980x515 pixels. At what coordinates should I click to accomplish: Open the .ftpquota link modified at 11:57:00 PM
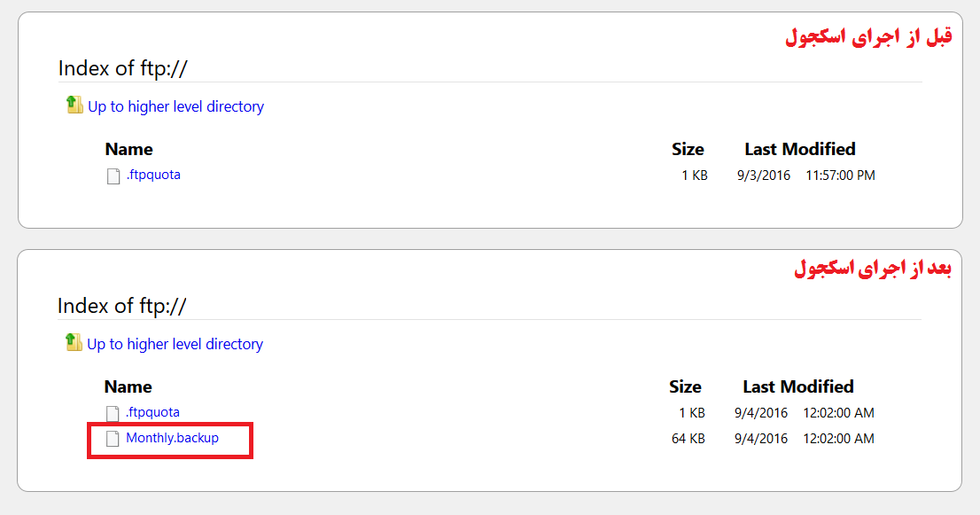153,175
